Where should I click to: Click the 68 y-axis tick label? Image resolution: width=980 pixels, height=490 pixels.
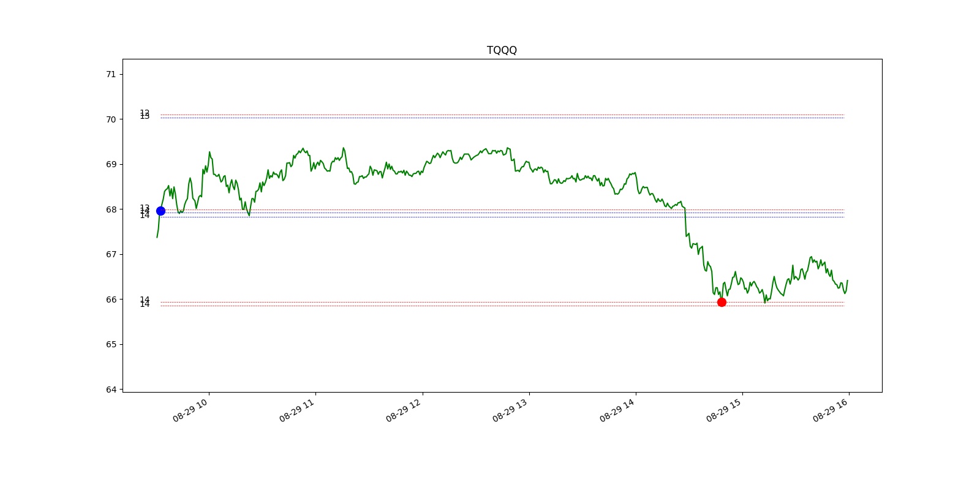[x=111, y=209]
